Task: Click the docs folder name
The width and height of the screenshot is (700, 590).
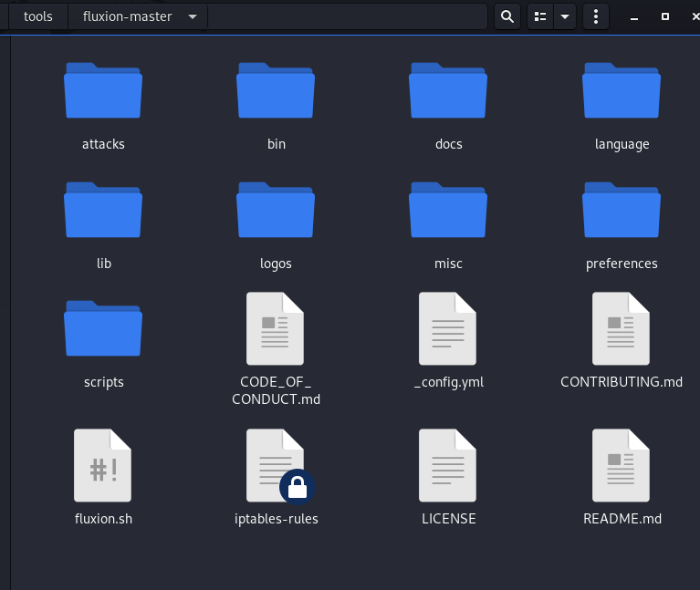Action: [449, 144]
